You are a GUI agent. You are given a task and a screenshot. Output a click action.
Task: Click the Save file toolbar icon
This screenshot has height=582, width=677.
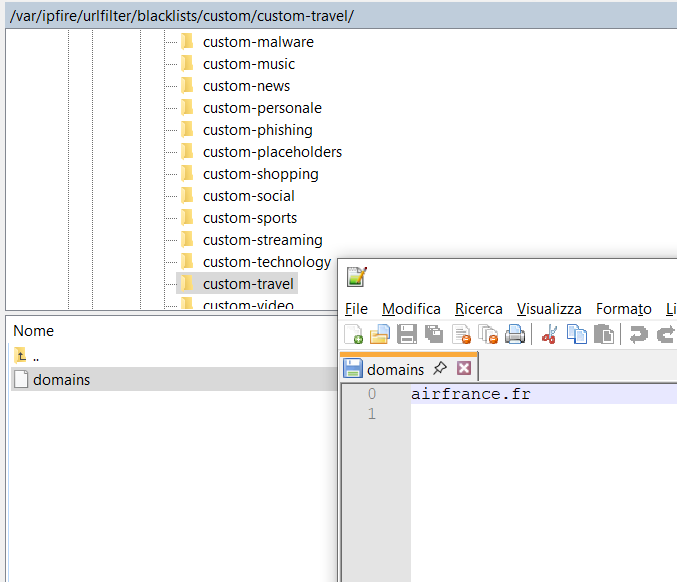(x=407, y=335)
